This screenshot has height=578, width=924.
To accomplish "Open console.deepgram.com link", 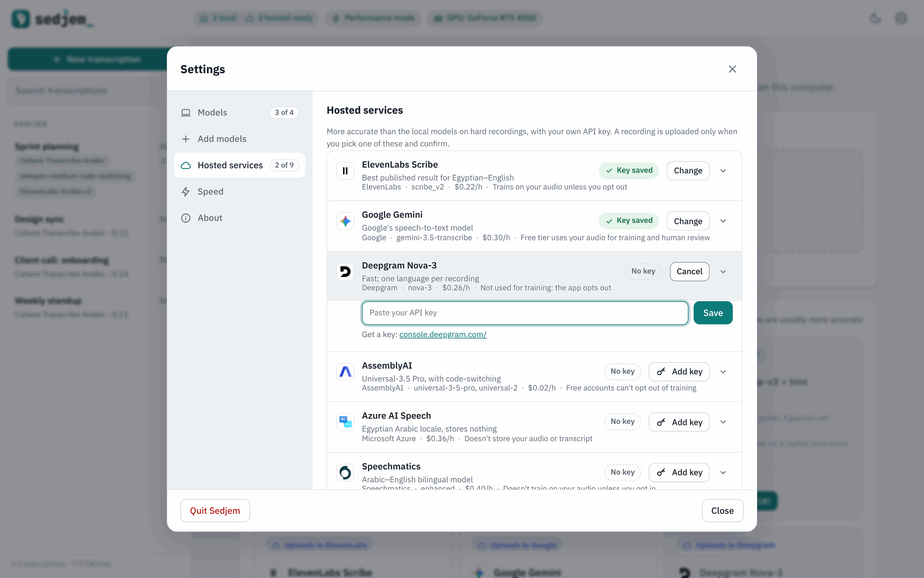I will click(443, 334).
